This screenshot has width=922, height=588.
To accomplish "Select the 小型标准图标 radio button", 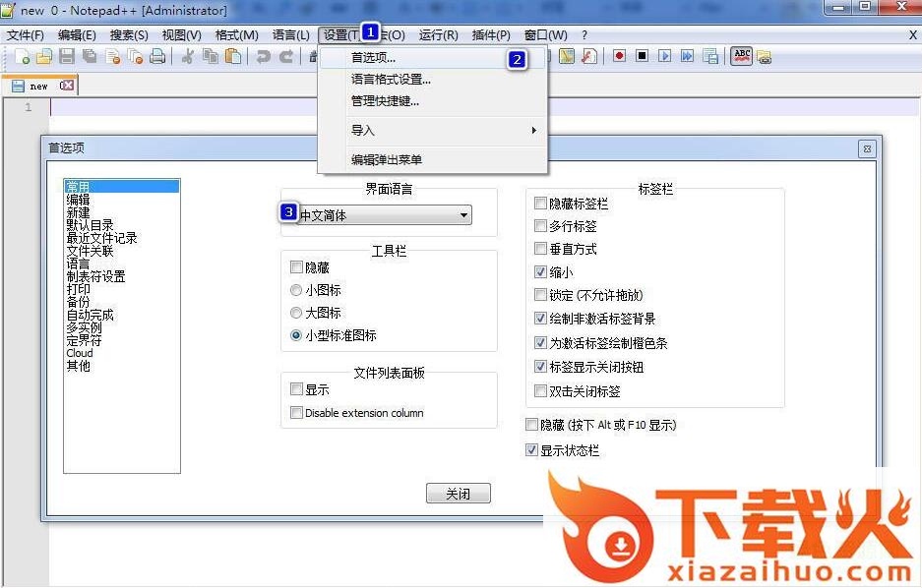I will tap(296, 335).
